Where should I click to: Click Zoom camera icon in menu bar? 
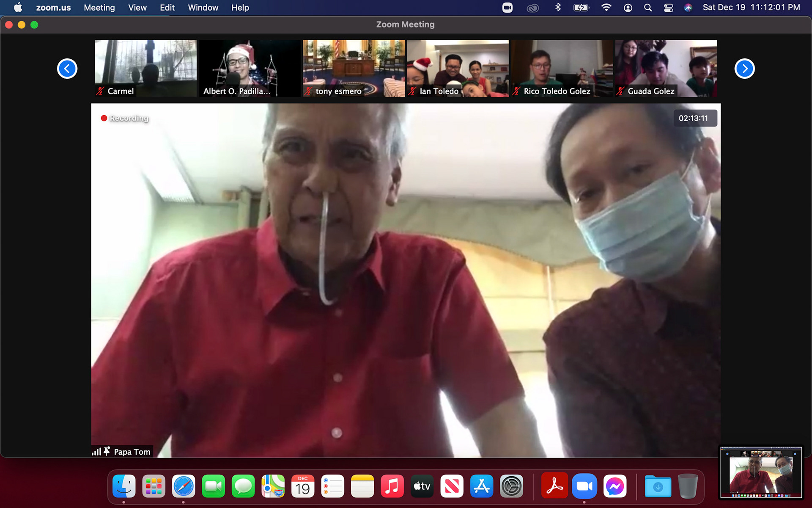507,8
